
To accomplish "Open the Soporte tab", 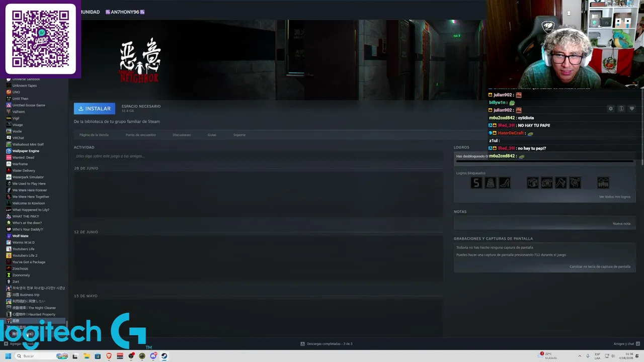I will point(239,135).
